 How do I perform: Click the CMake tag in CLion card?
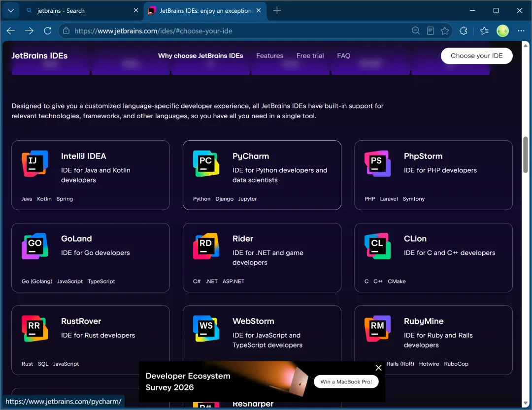point(396,281)
